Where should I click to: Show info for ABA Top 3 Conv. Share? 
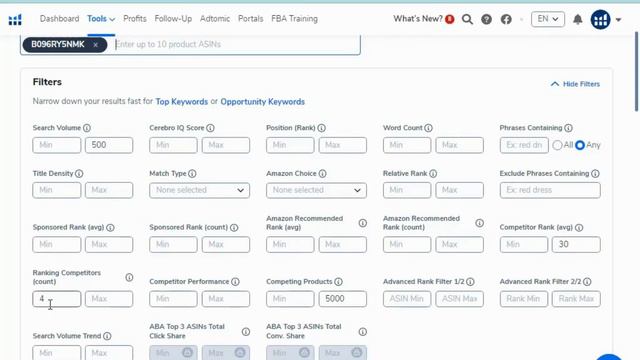click(362, 332)
